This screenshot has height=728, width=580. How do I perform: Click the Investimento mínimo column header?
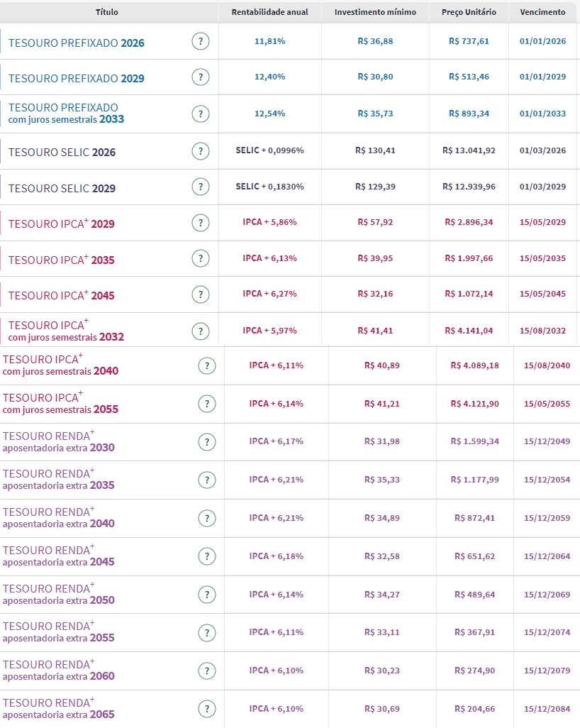point(375,12)
